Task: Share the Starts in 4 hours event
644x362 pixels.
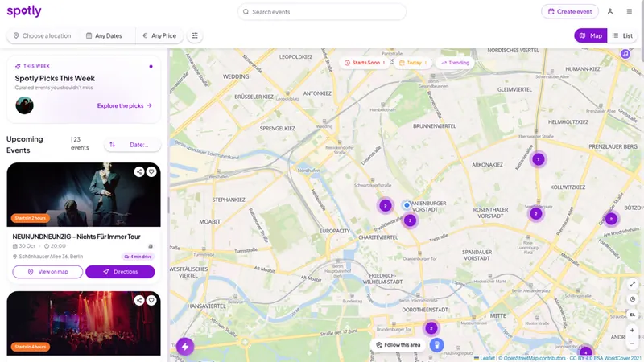Action: coord(139,300)
